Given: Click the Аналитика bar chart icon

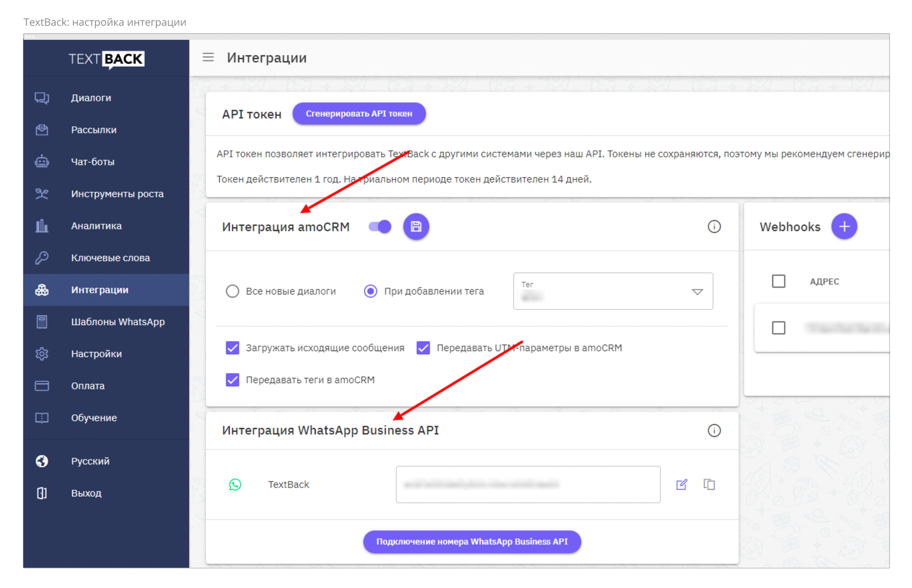Looking at the screenshot, I should click(42, 226).
